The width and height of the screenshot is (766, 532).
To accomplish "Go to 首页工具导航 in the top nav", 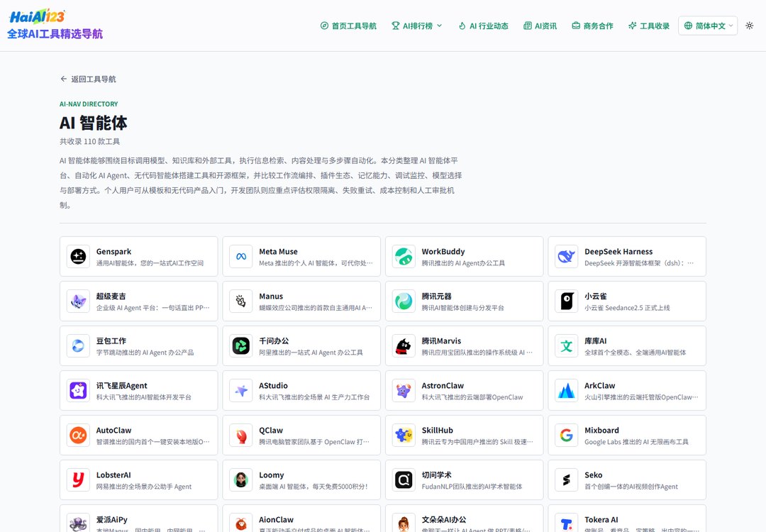I will point(348,26).
